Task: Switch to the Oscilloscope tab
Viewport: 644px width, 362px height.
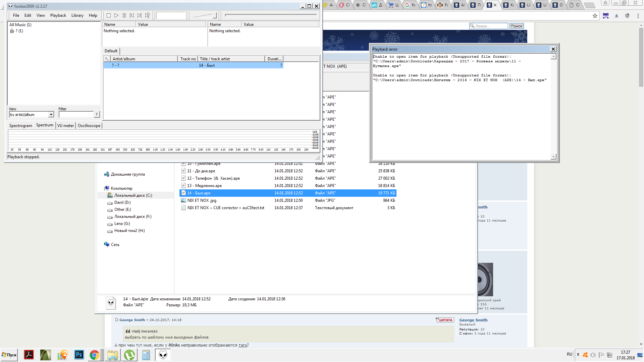Action: tap(89, 125)
